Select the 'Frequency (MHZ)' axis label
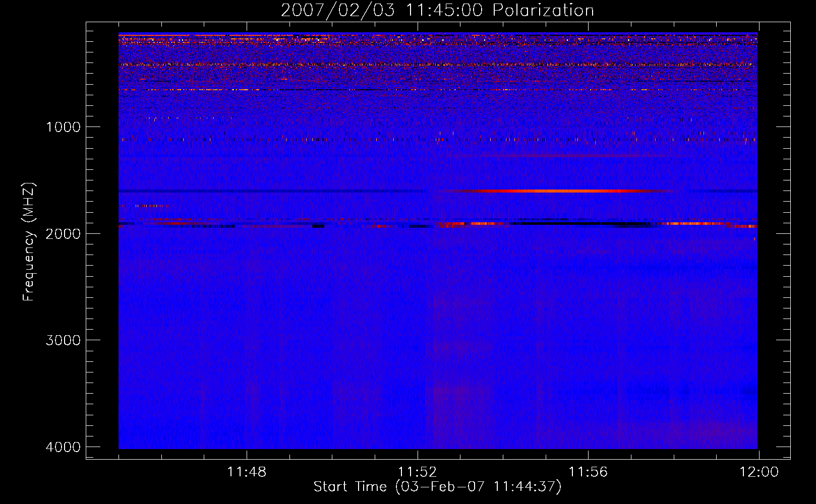The image size is (816, 504). click(x=29, y=242)
